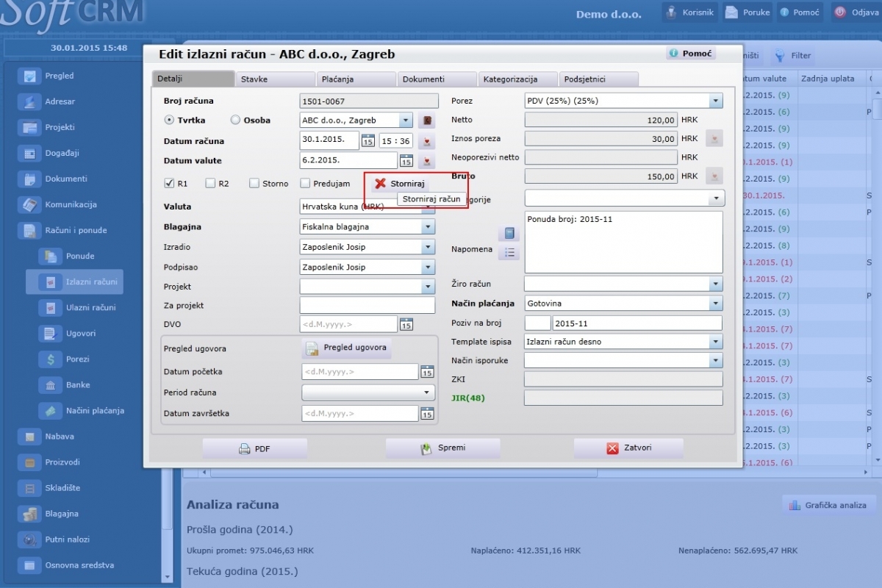
Task: Click the Storniraj button
Action: point(401,183)
